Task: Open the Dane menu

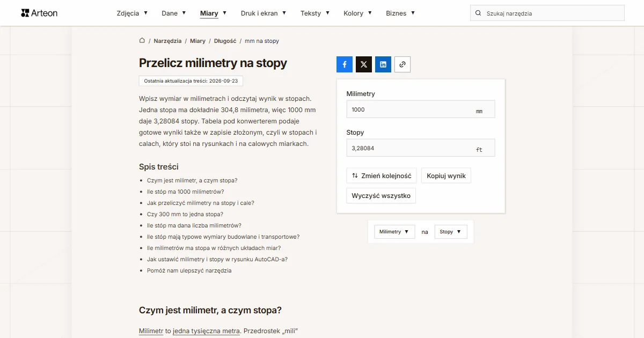Action: click(x=174, y=13)
